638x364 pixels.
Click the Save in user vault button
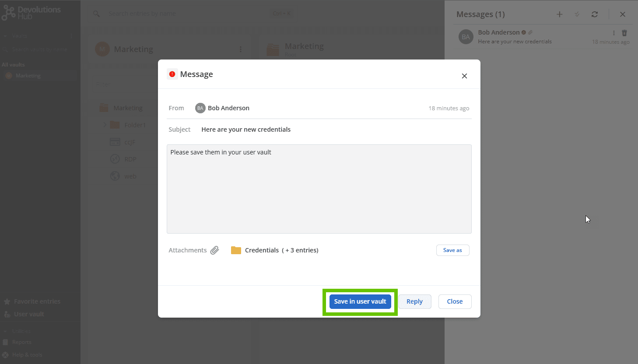pyautogui.click(x=360, y=301)
